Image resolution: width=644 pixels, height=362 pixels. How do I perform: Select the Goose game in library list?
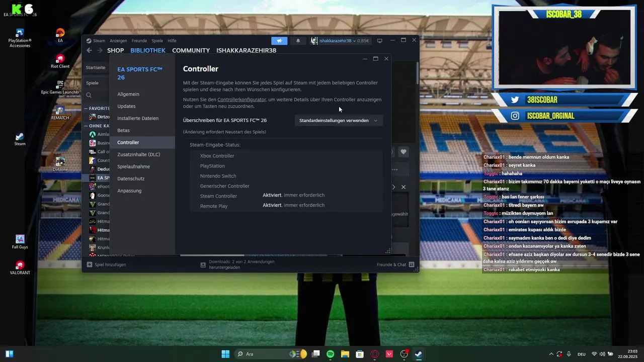point(100,195)
